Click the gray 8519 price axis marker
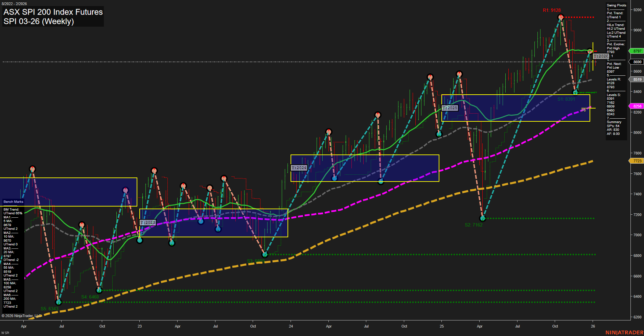The height and width of the screenshot is (336, 644). 636,79
